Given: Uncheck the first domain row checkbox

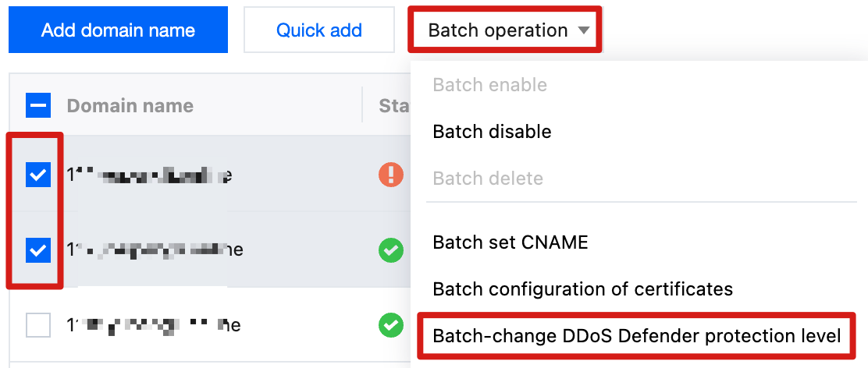Looking at the screenshot, I should (x=38, y=175).
